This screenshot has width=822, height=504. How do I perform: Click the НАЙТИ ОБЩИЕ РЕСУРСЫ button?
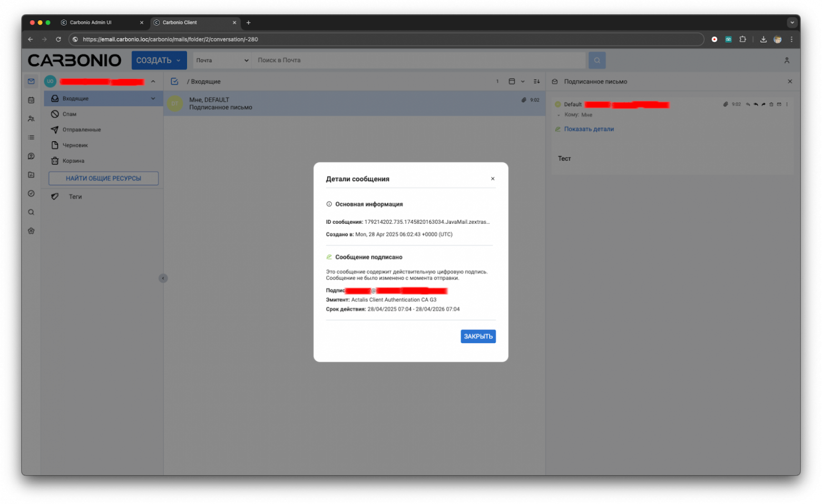(103, 179)
